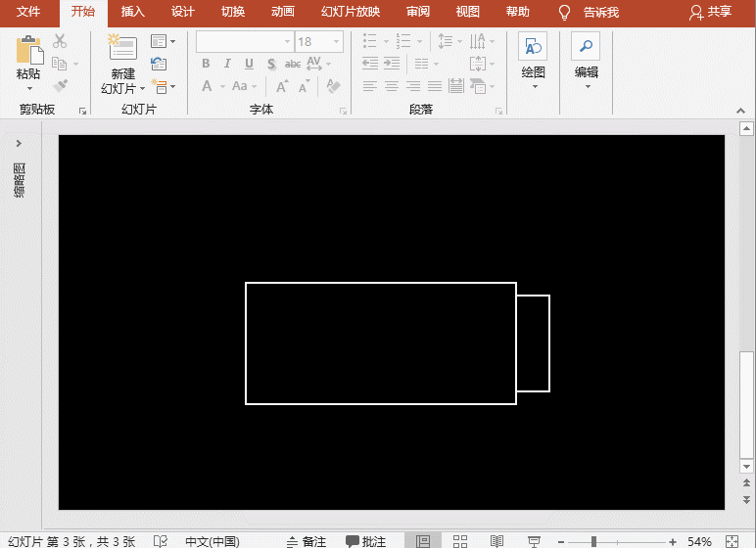Screen dimensions: 756x548
Task: Click Clear All Formatting eraser icon
Action: (333, 86)
